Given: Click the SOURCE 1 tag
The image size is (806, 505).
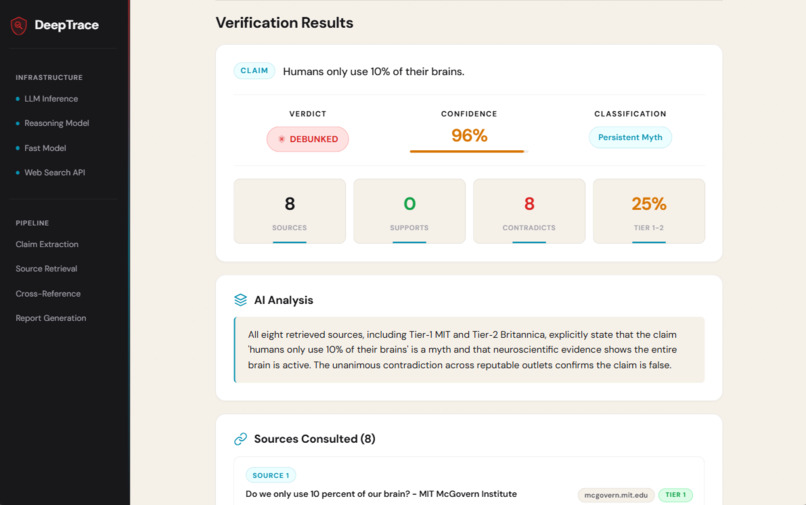Looking at the screenshot, I should pos(270,475).
